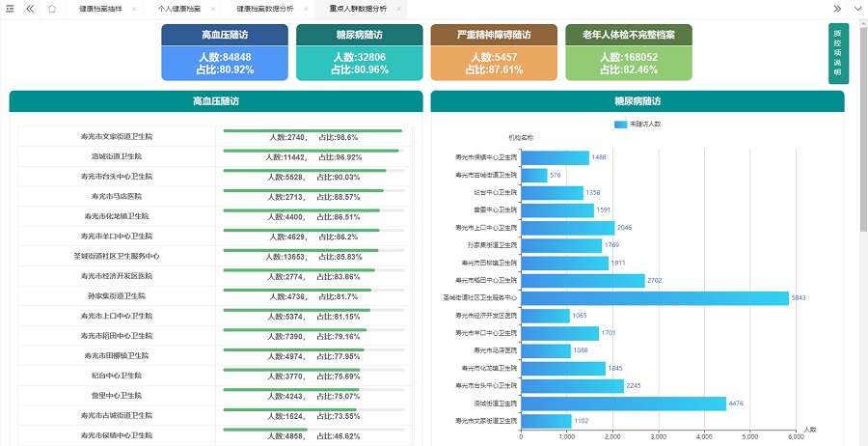Toggle the hamburger sidebar menu icon
The height and width of the screenshot is (446, 868).
tap(10, 8)
